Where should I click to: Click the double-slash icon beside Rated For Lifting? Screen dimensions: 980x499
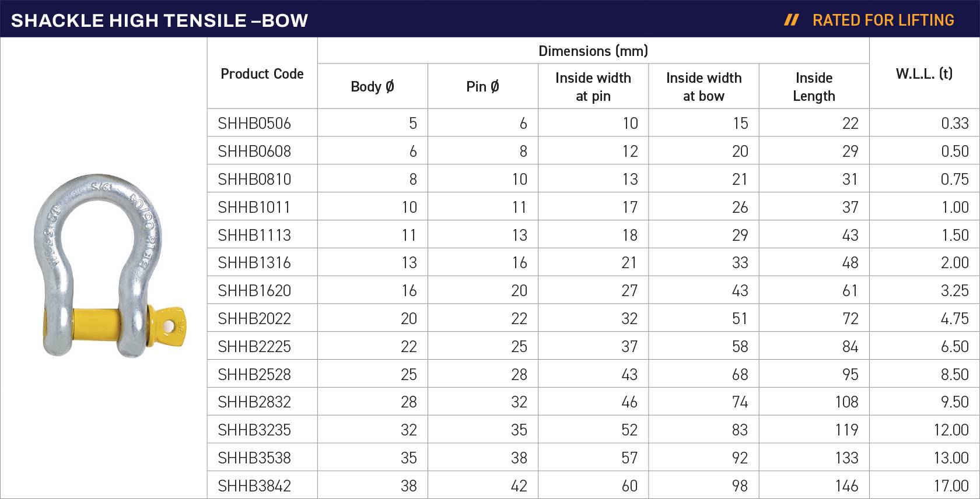point(791,20)
